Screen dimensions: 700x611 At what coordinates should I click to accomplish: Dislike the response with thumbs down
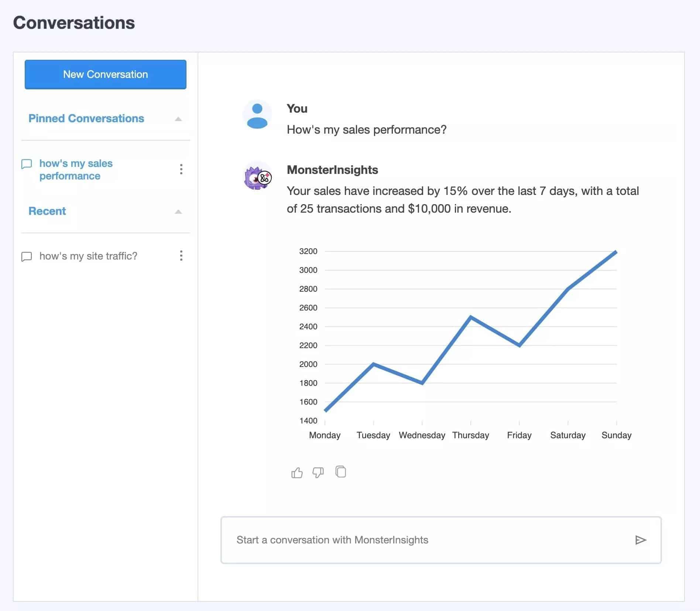click(x=318, y=473)
